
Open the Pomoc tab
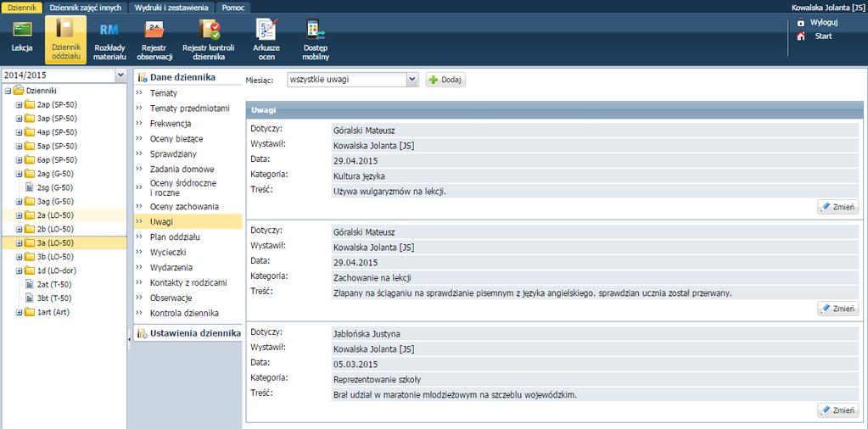[233, 8]
